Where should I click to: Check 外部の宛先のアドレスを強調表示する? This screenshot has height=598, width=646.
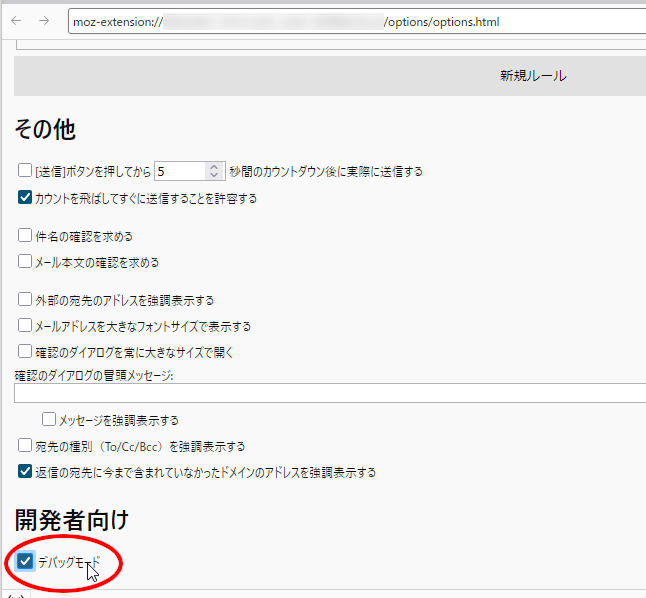click(x=25, y=299)
